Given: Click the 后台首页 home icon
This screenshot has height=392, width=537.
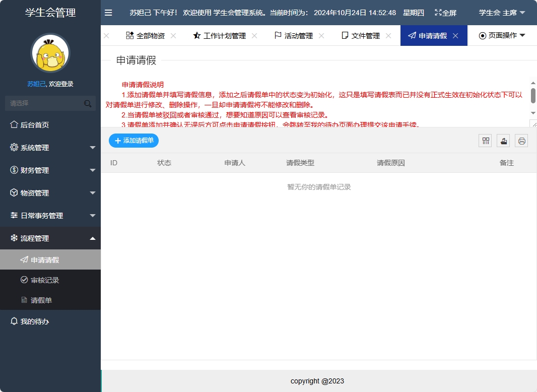Looking at the screenshot, I should pos(14,124).
